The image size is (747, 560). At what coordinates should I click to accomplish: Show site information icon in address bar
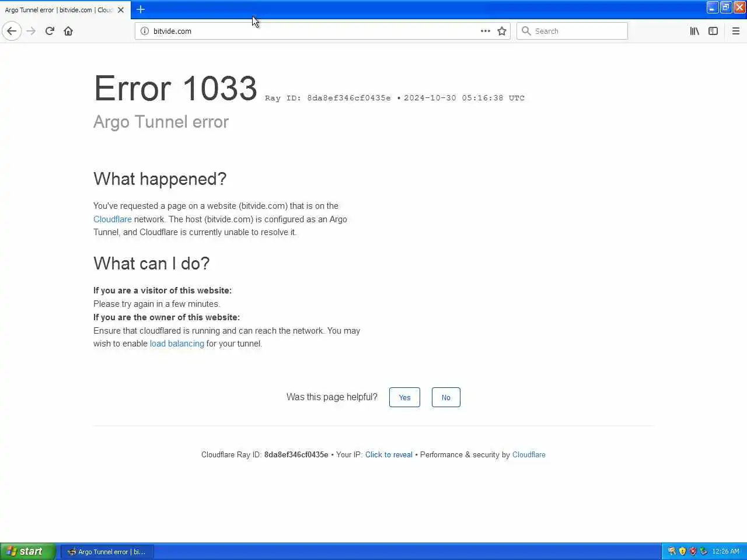point(145,31)
